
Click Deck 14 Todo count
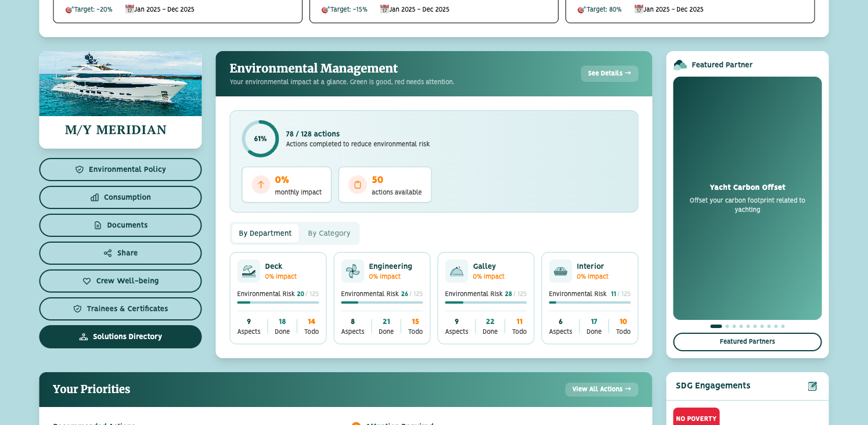[311, 322]
